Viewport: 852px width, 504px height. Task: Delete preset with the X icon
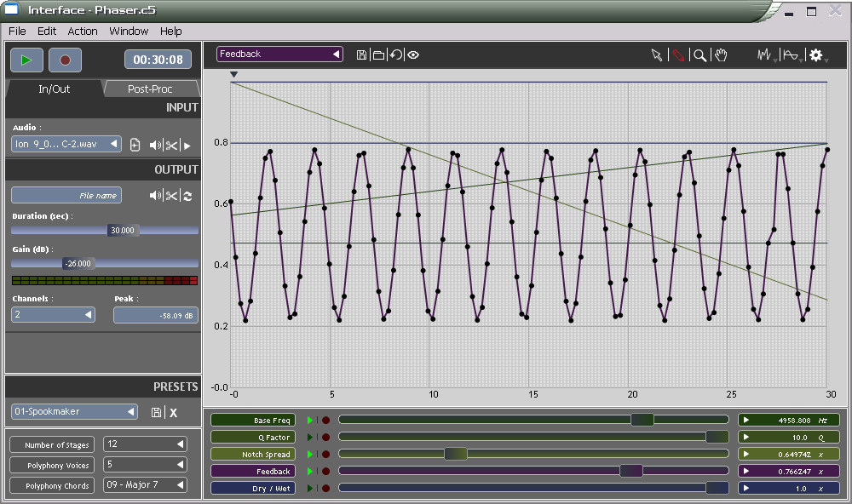[x=173, y=413]
